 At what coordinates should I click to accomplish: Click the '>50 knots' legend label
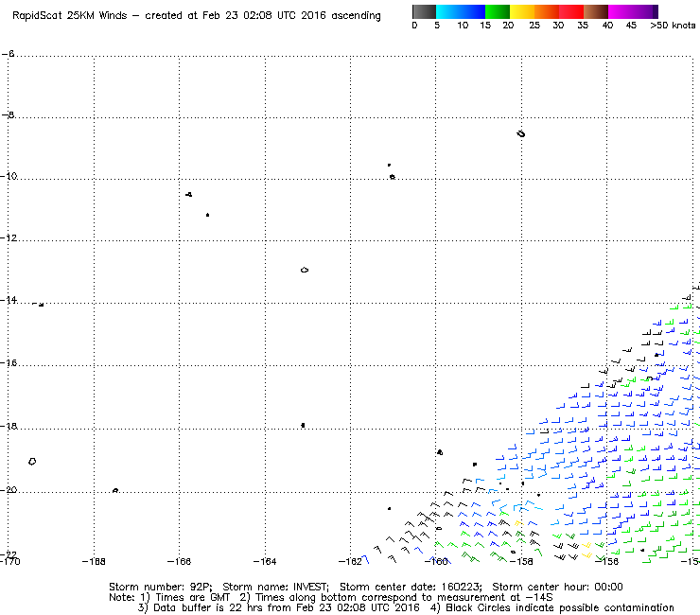[673, 26]
